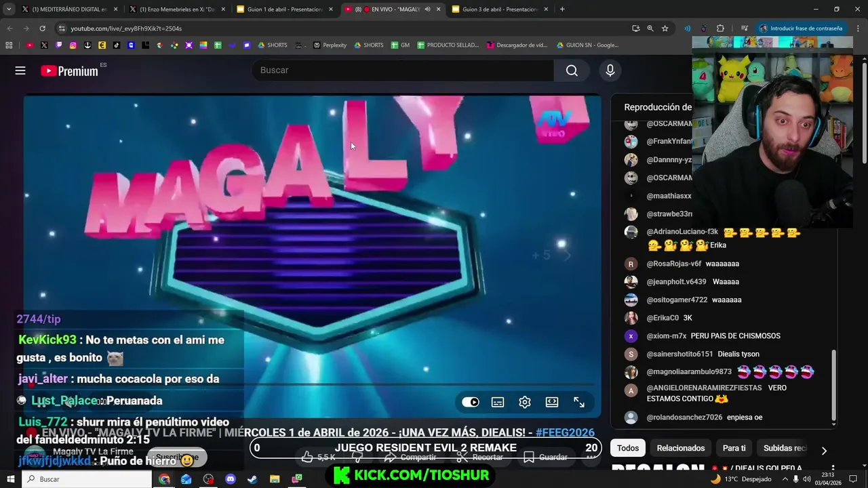Open weather widget 13°C Despejado

tap(740, 479)
